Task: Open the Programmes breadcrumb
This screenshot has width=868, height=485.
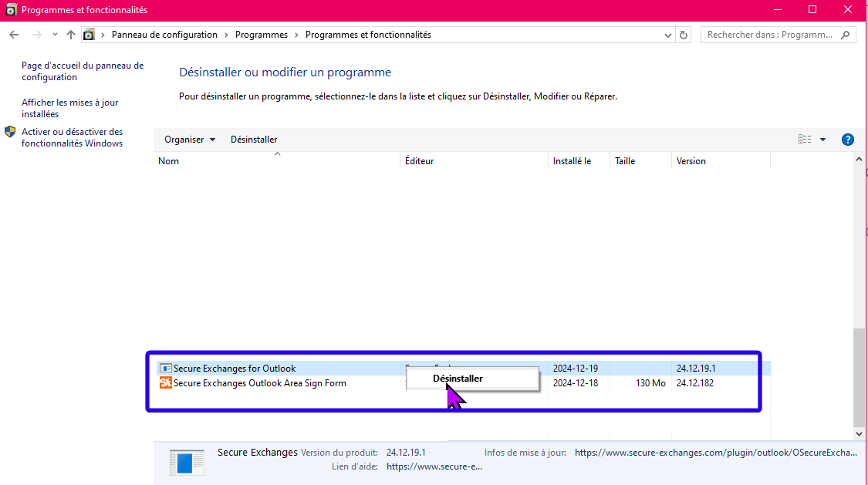Action: (x=262, y=35)
